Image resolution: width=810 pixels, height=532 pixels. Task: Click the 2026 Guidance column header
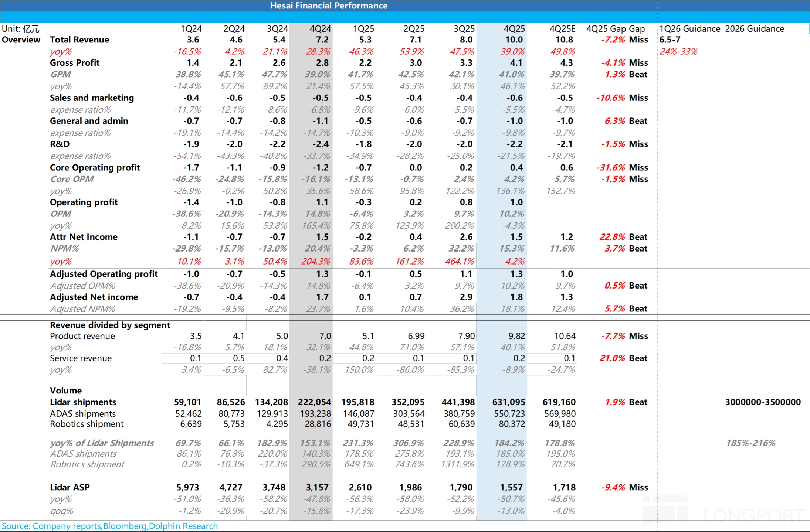coord(754,29)
